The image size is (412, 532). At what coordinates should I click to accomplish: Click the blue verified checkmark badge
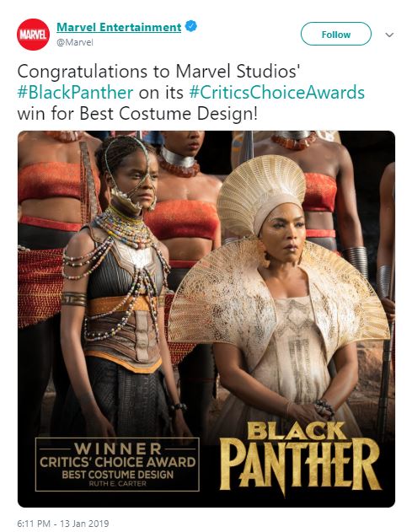191,26
